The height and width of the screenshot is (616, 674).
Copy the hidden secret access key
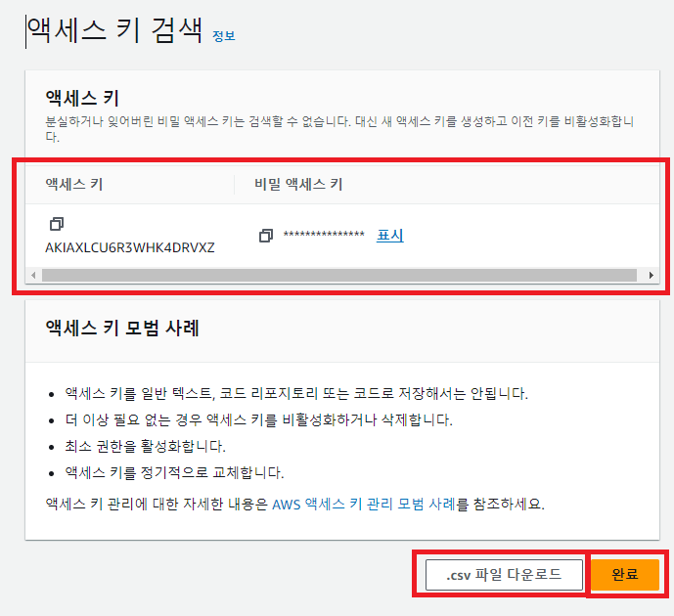point(266,236)
